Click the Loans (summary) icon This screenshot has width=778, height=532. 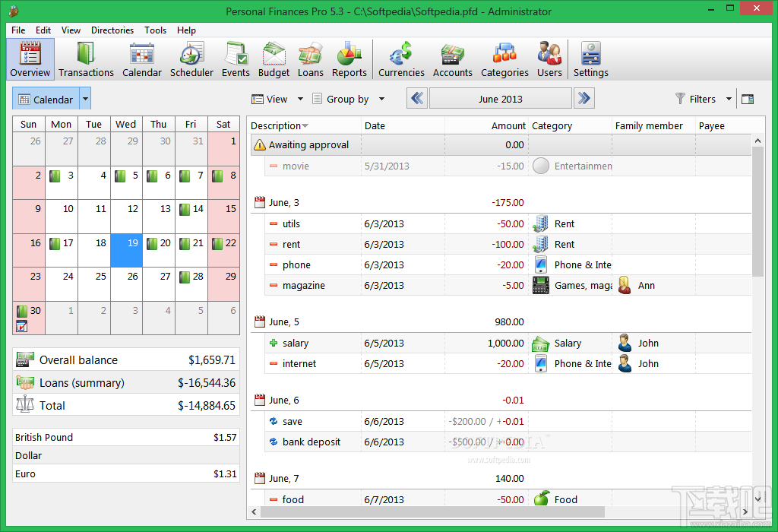pyautogui.click(x=25, y=382)
